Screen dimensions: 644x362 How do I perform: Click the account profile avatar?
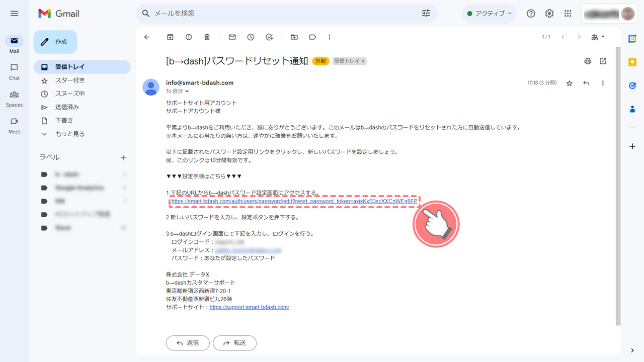[627, 14]
